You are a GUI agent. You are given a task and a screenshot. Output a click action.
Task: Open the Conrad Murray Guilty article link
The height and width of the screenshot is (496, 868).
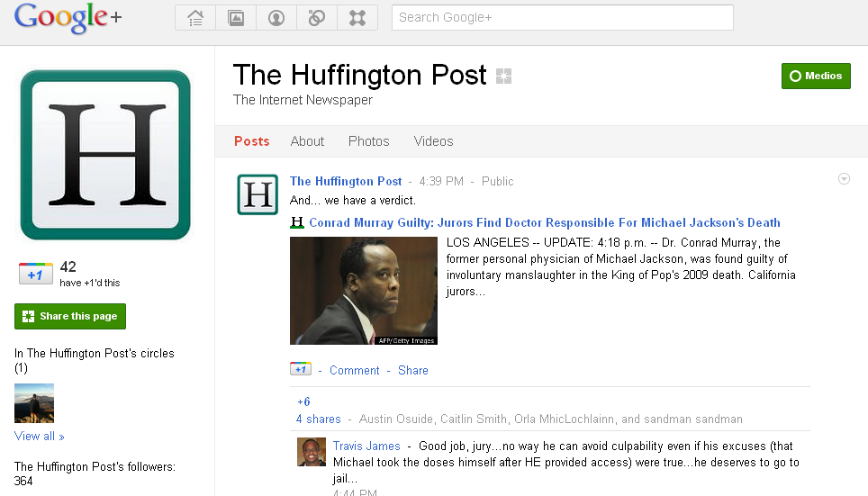(x=545, y=222)
